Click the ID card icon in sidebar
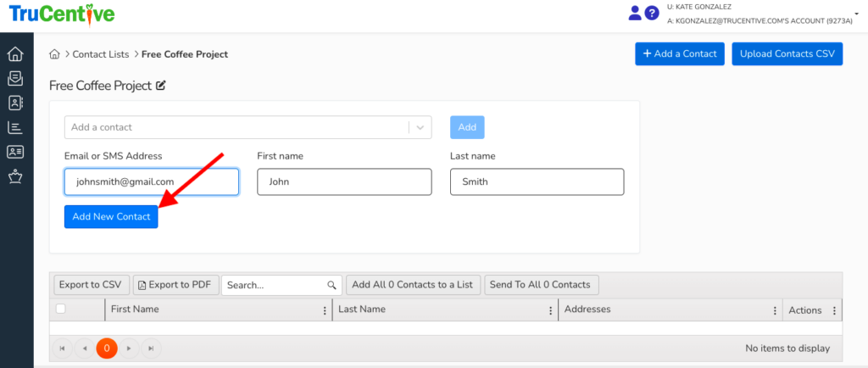 tap(15, 153)
